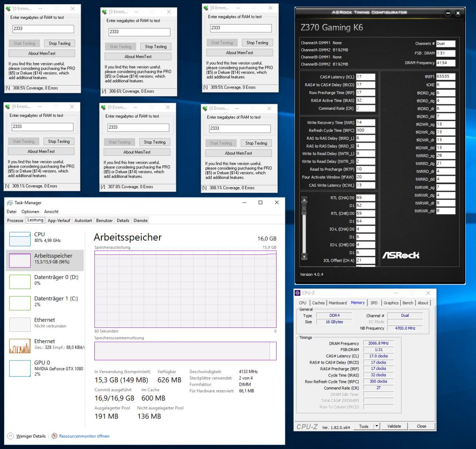Collapse Task-Manager via Weniger Details chevron
The width and height of the screenshot is (476, 449).
(11, 436)
